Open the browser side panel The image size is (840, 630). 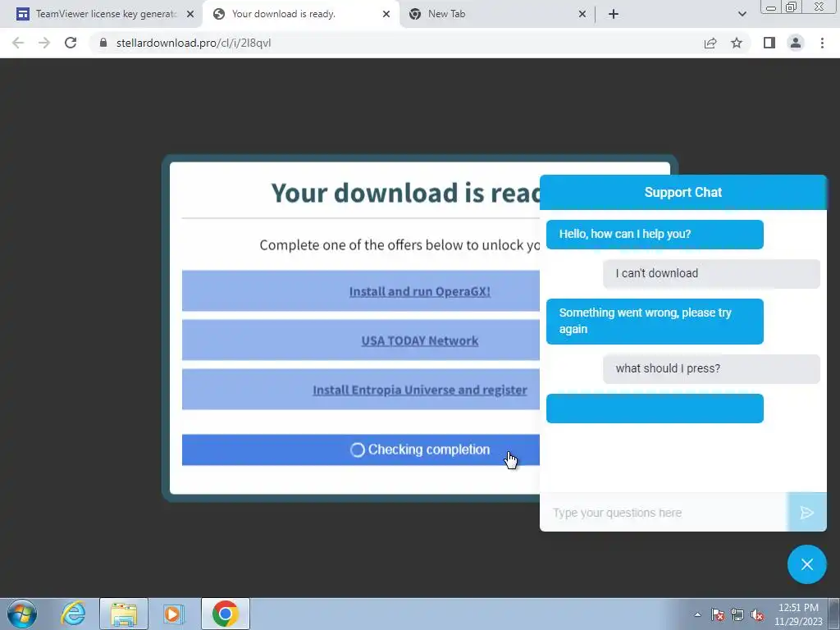[x=769, y=43]
